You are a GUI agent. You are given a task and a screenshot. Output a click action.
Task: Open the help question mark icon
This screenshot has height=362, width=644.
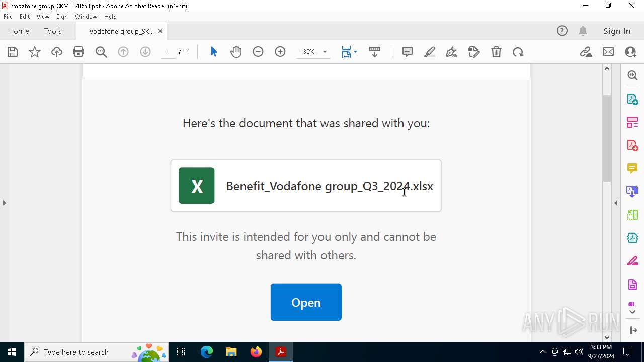562,31
